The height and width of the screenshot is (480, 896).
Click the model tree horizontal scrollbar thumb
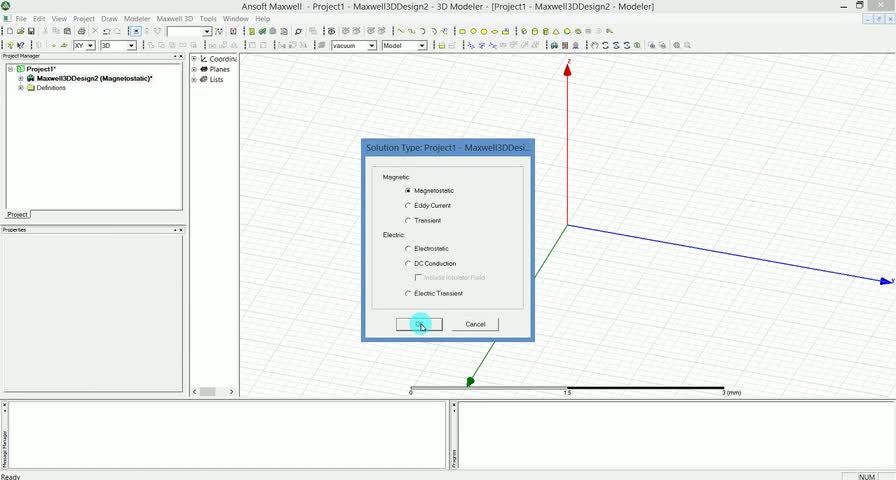pos(207,391)
